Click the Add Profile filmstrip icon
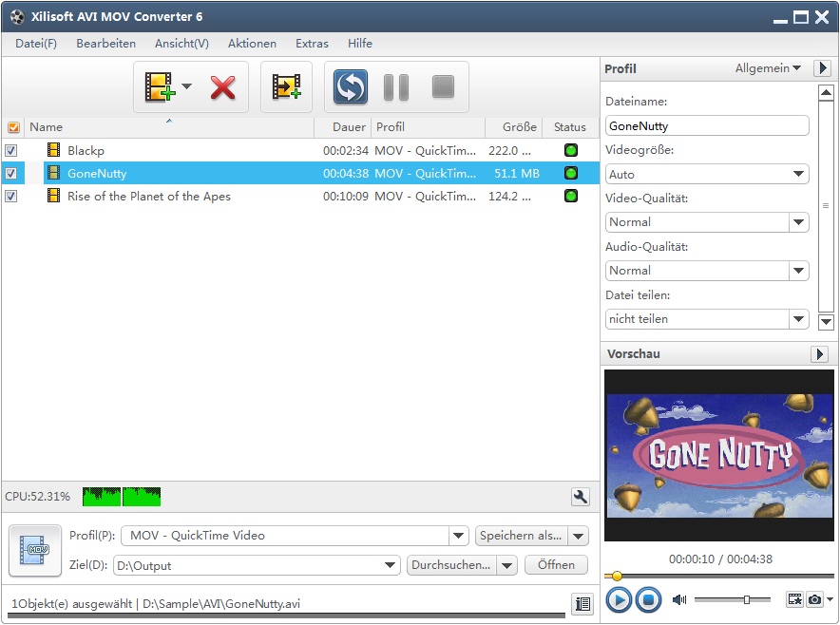 286,86
